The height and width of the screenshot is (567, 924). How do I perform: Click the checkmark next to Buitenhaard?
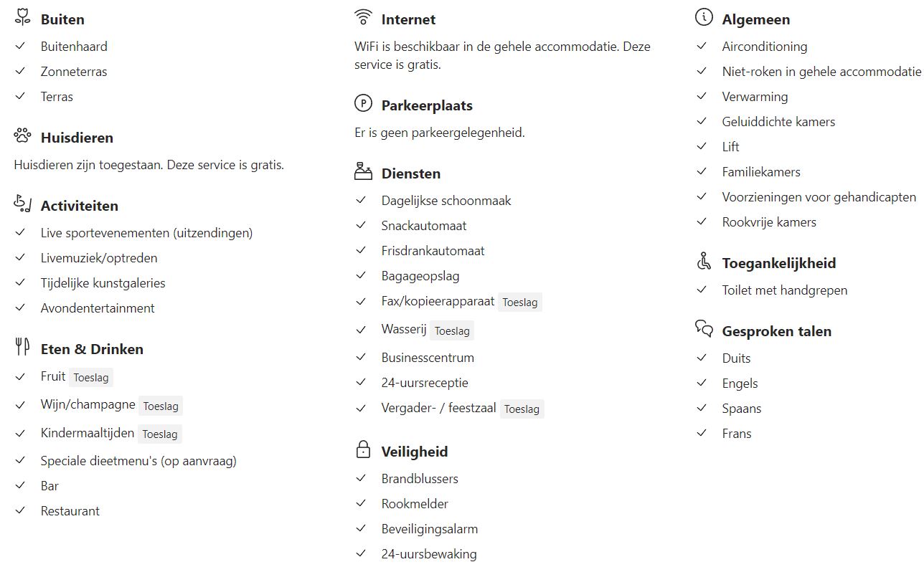[x=20, y=47]
